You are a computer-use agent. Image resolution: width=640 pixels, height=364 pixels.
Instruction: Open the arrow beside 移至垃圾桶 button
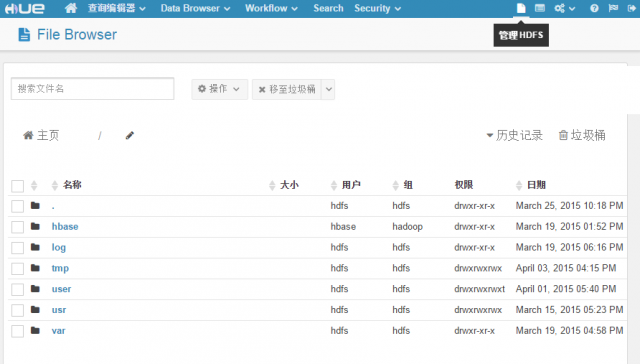click(x=328, y=89)
